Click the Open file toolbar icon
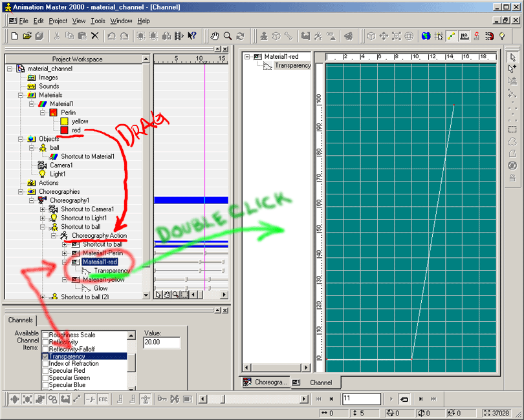Image resolution: width=524 pixels, height=420 pixels. point(27,36)
